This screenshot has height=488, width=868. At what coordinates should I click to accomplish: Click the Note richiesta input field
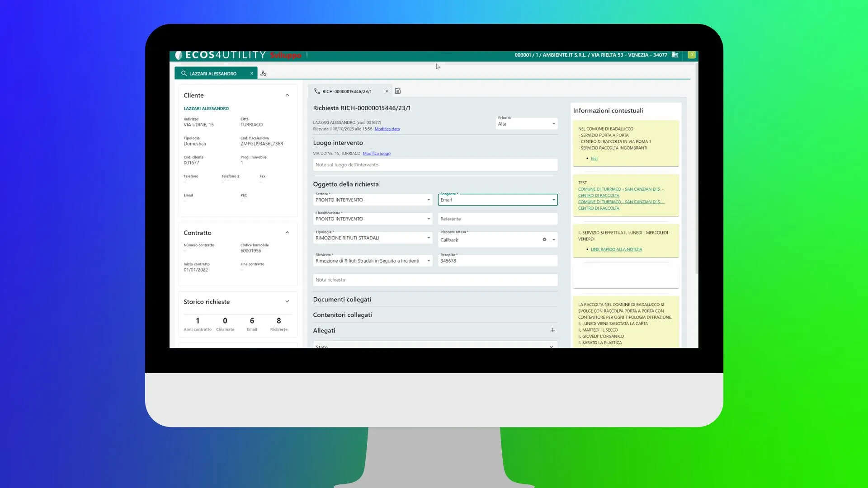435,280
